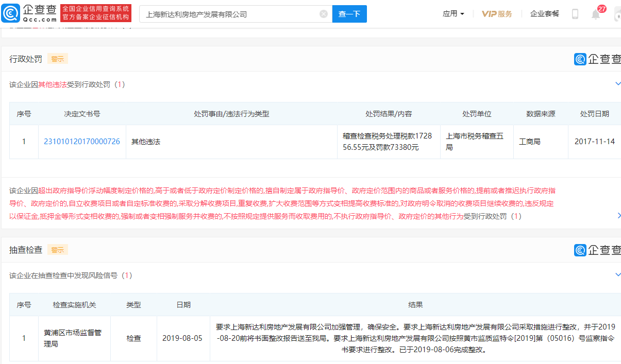The image size is (621, 364).
Task: Select the 2017-11-14 penalty date
Action: point(595,142)
